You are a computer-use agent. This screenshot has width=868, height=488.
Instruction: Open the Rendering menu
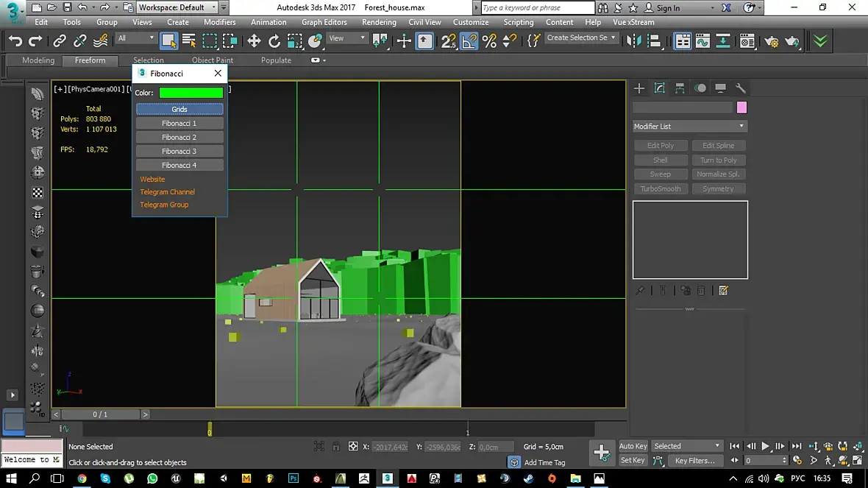(379, 22)
